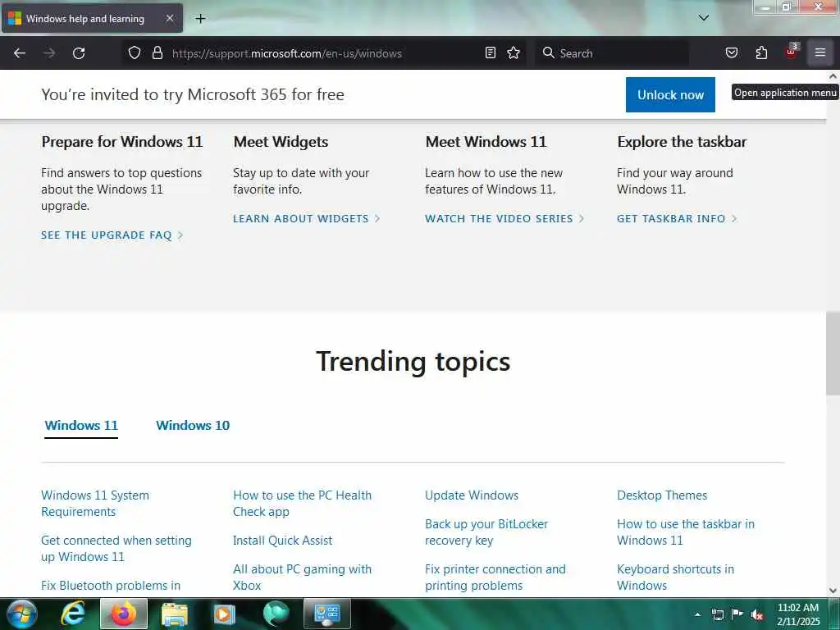Bookmark this page with star icon

[514, 52]
